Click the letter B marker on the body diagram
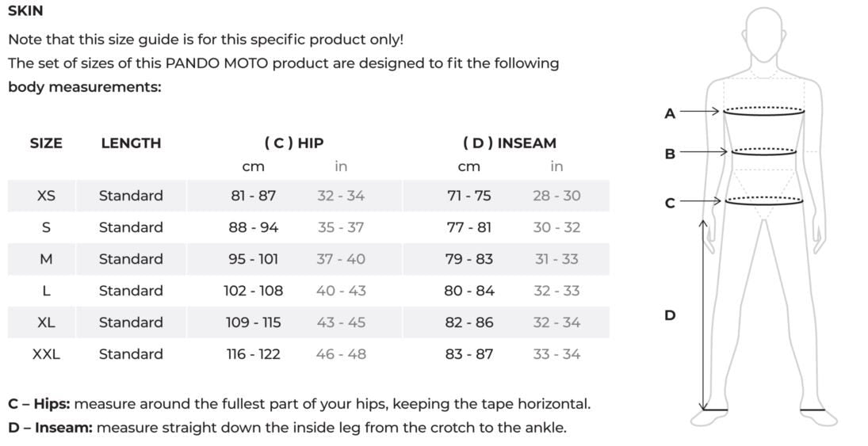 point(670,154)
